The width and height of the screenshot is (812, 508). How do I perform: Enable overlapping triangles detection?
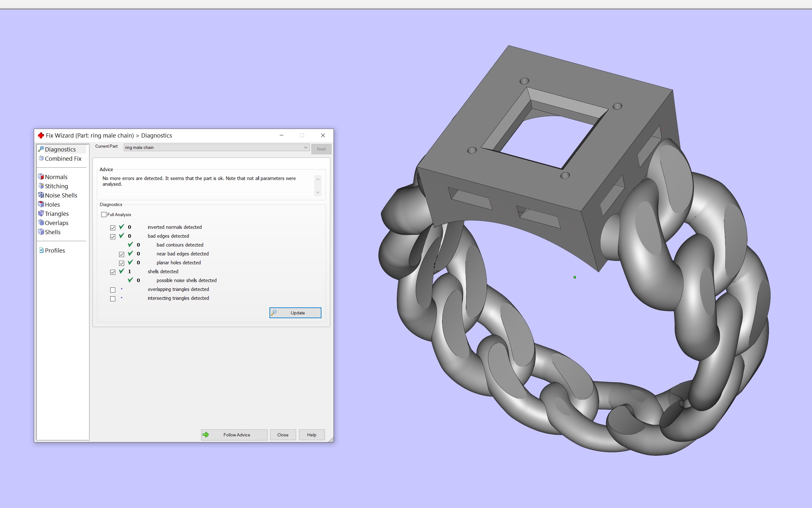113,289
